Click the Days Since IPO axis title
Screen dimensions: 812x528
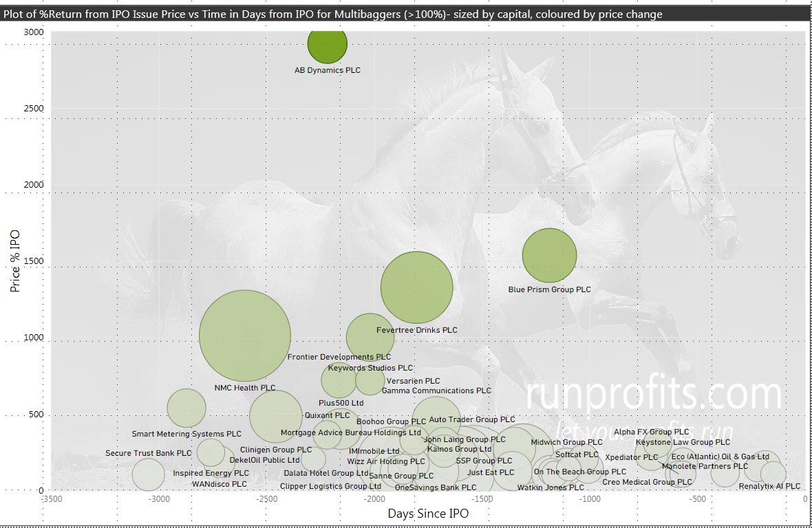click(x=428, y=514)
